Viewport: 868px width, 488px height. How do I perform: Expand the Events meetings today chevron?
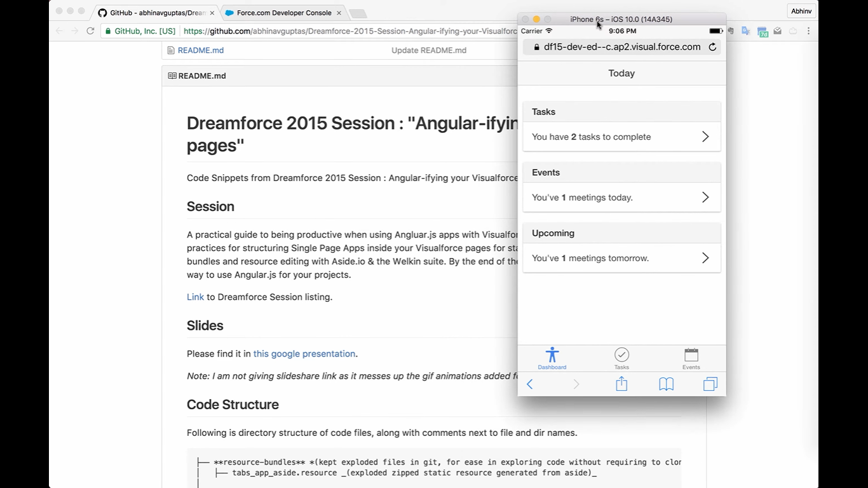coord(705,197)
